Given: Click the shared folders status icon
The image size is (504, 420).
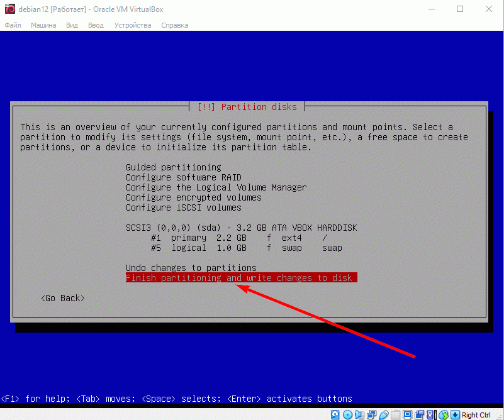Looking at the screenshot, I should click(395, 415).
